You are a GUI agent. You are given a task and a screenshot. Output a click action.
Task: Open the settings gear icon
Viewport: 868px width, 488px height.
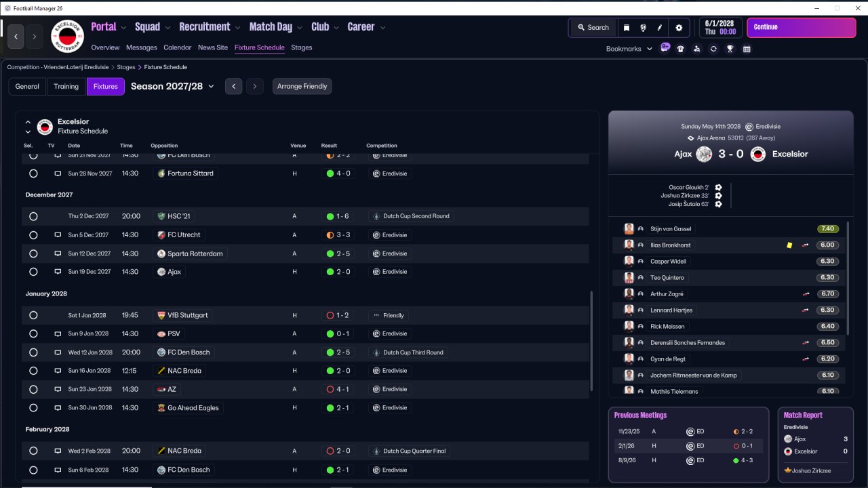click(x=679, y=28)
